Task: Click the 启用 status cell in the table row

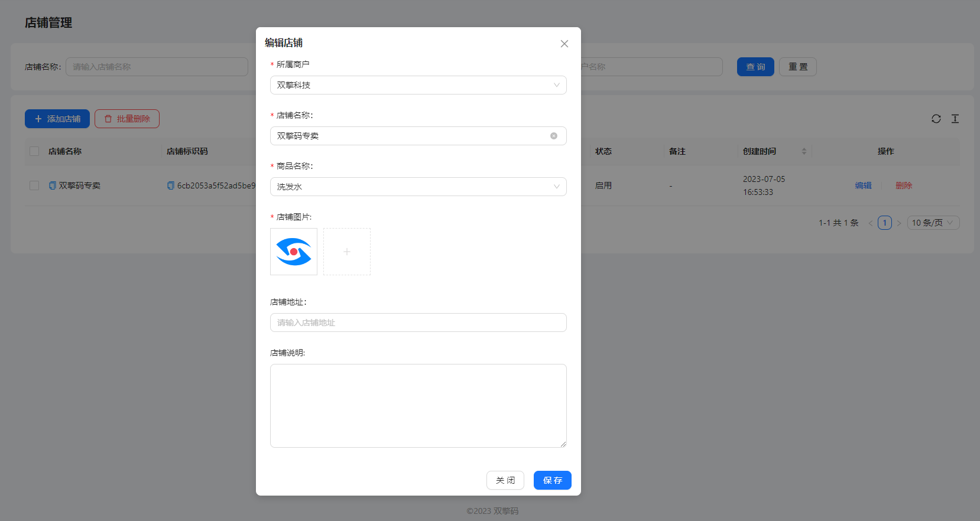Action: (x=603, y=185)
